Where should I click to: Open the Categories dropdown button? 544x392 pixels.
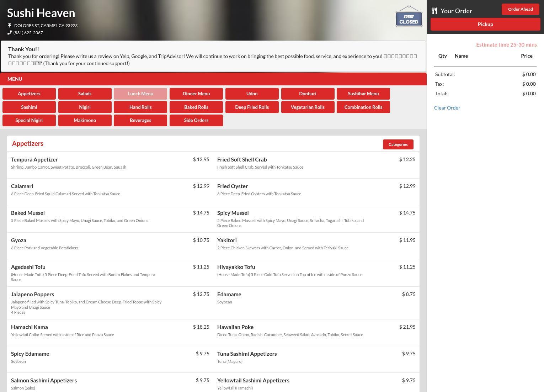click(398, 144)
